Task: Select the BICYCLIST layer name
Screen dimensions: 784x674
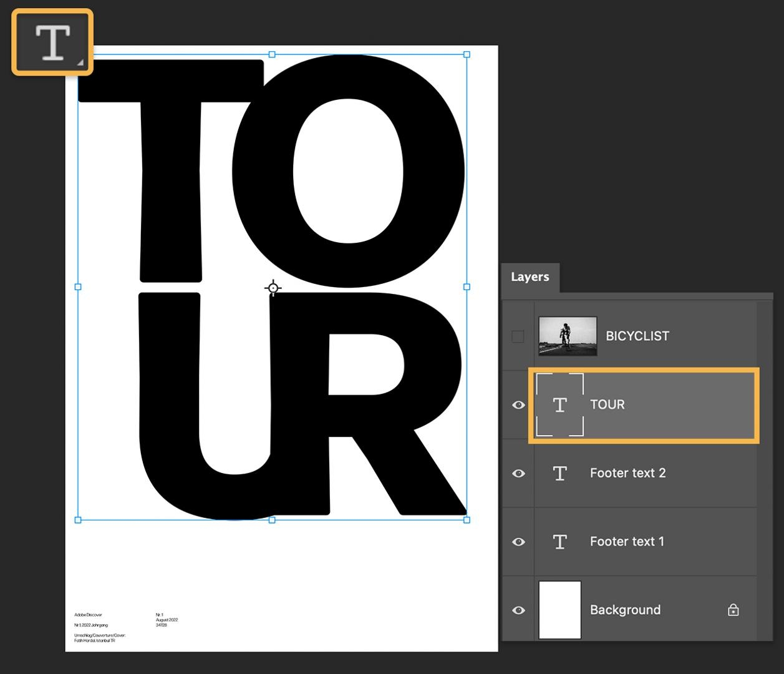Action: 637,336
